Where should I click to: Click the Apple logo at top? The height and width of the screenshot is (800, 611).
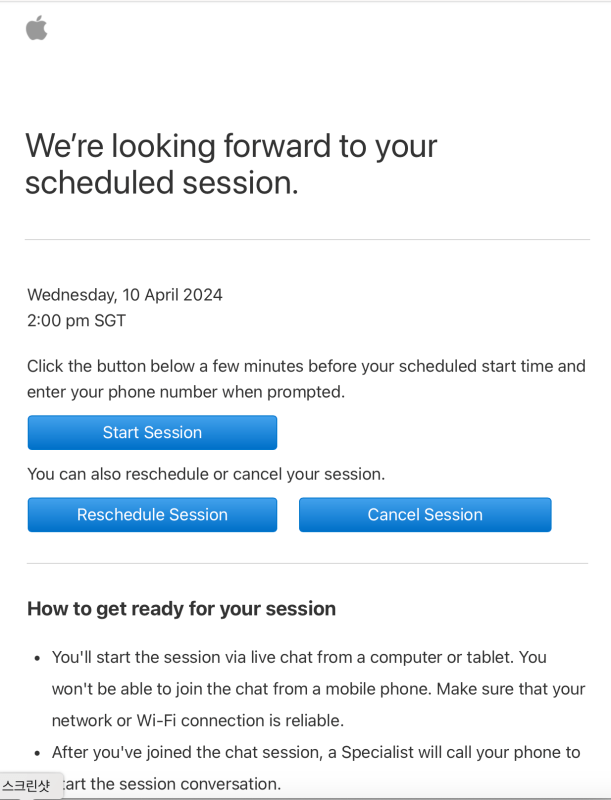pyautogui.click(x=37, y=28)
